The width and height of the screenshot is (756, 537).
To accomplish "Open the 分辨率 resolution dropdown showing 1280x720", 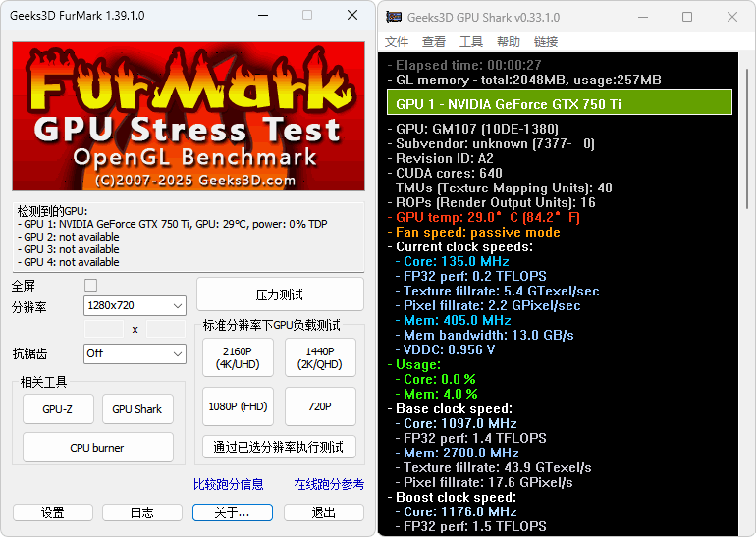I will point(135,305).
